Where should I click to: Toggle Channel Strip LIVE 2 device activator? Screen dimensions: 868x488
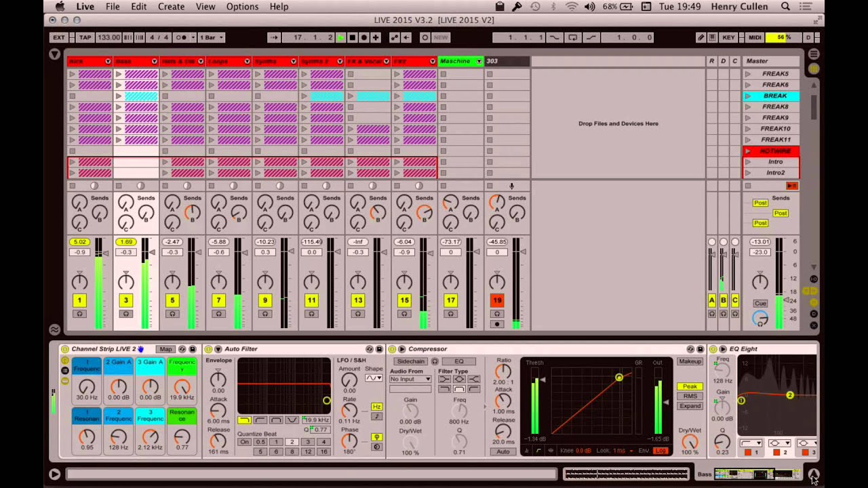pos(65,349)
